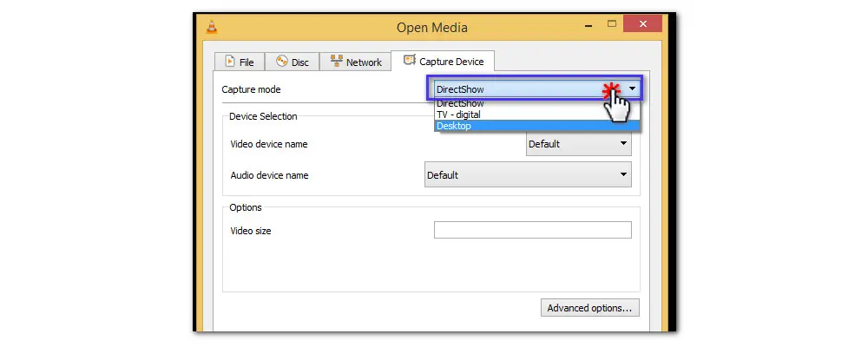The image size is (868, 347).
Task: Close the Open Media dialog
Action: [x=642, y=23]
